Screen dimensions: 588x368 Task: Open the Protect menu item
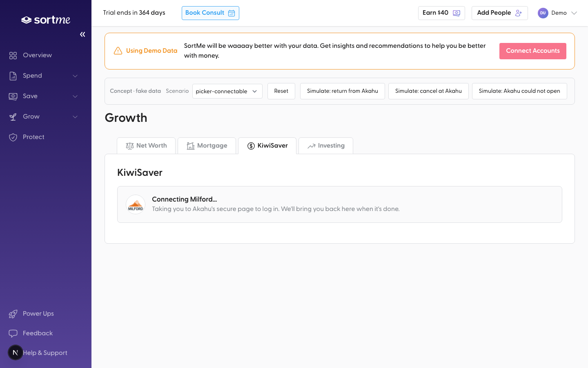[x=33, y=137]
